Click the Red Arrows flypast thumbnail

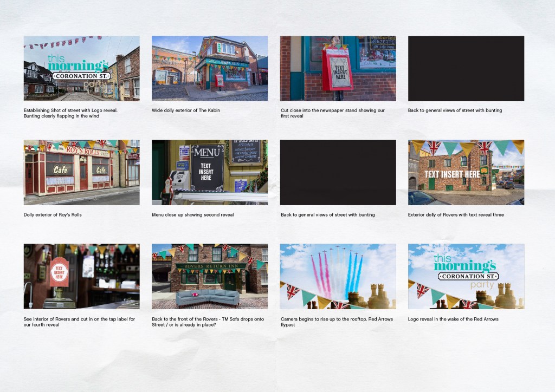pos(338,276)
